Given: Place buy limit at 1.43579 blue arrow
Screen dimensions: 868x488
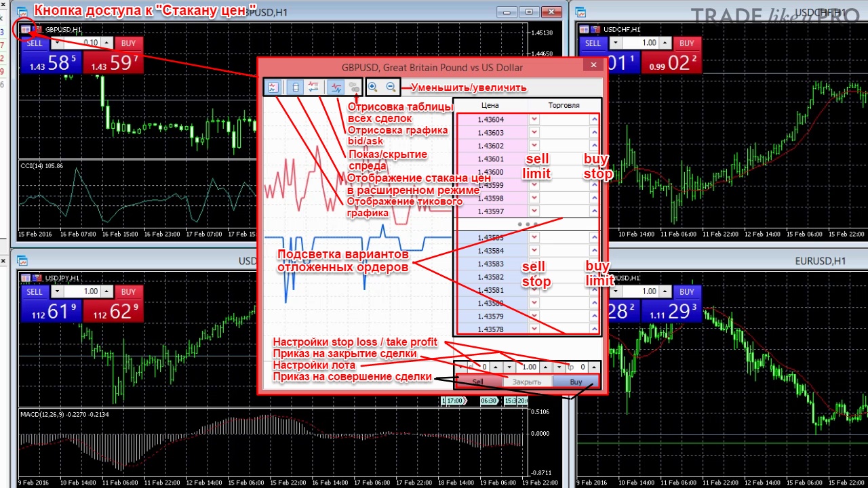Looking at the screenshot, I should point(594,317).
